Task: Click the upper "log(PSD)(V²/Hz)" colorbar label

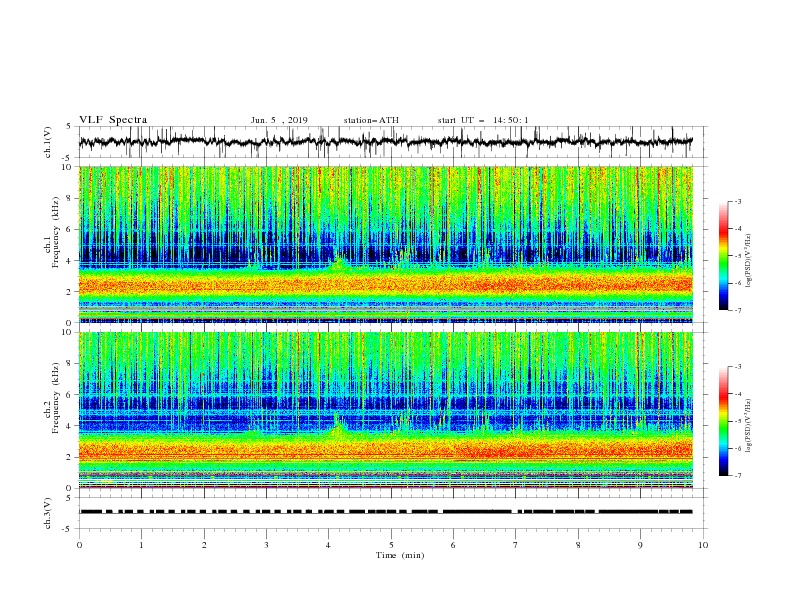Action: click(x=748, y=261)
